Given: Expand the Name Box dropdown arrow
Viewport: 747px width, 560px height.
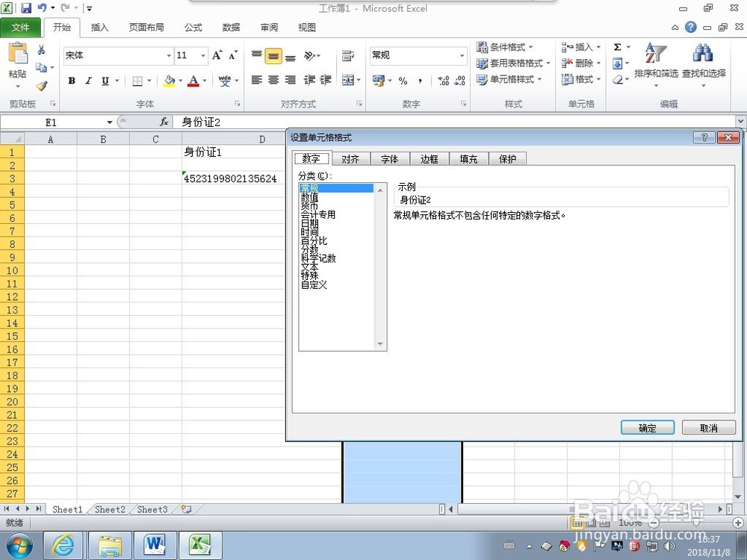Looking at the screenshot, I should pos(109,122).
